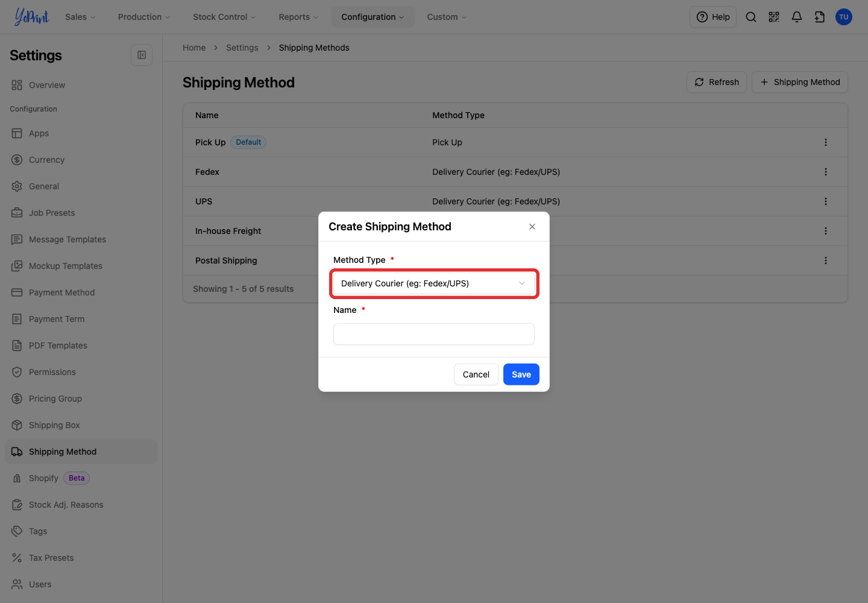This screenshot has width=868, height=603.
Task: Open Method Type dropdown
Action: tap(434, 283)
